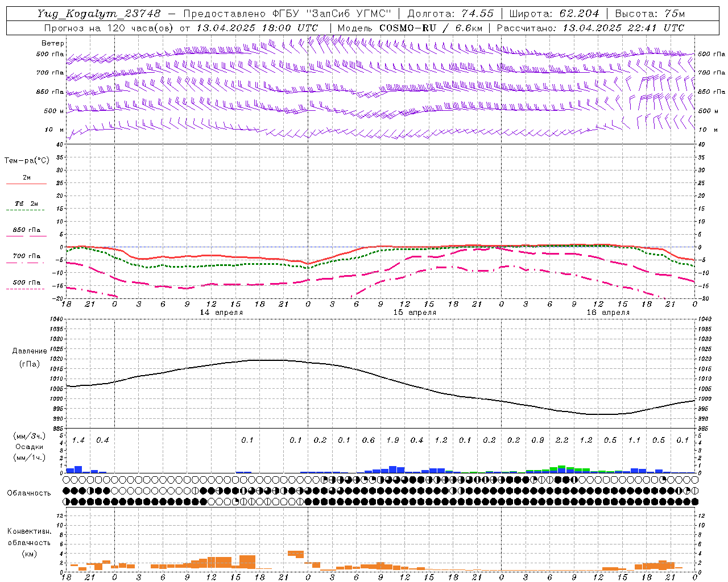Click the Td 2м legend entry

(26, 203)
